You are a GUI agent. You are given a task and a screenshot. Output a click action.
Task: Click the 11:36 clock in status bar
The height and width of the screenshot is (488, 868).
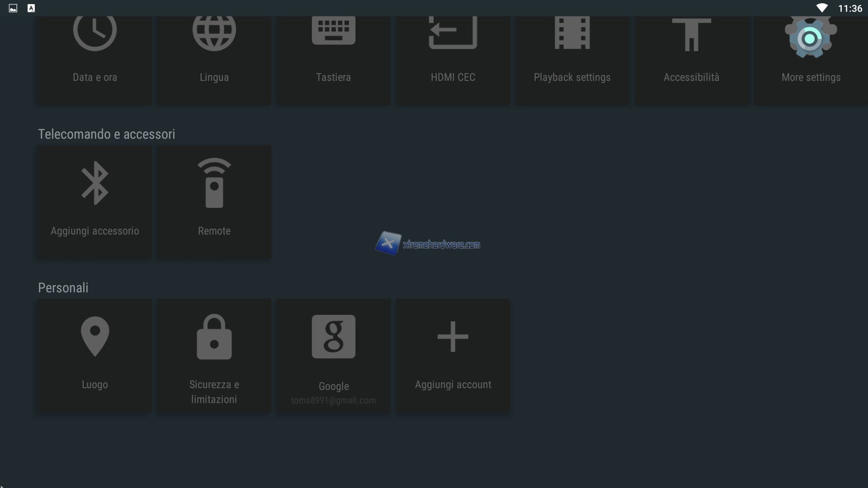(x=850, y=9)
